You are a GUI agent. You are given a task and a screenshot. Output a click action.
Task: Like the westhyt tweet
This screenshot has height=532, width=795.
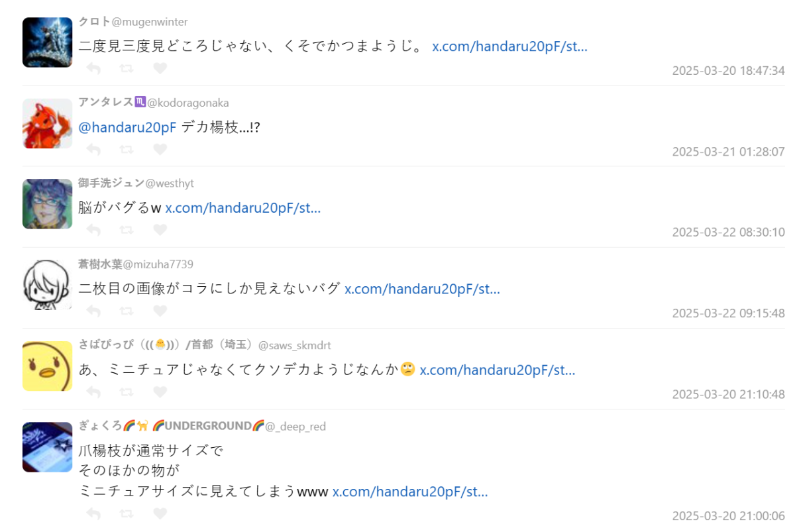click(160, 230)
